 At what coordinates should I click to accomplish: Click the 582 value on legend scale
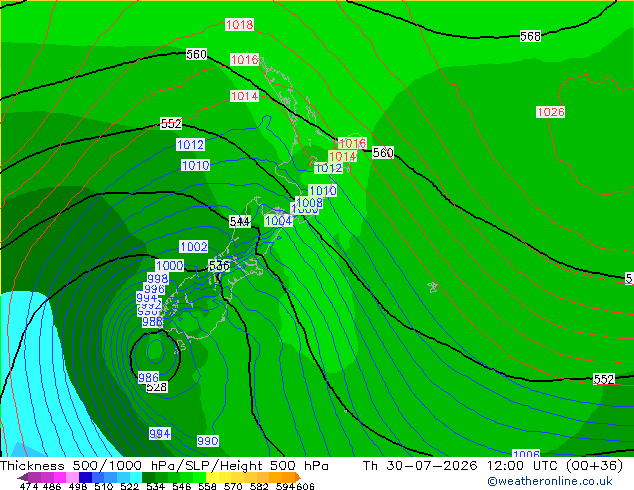[x=259, y=486]
